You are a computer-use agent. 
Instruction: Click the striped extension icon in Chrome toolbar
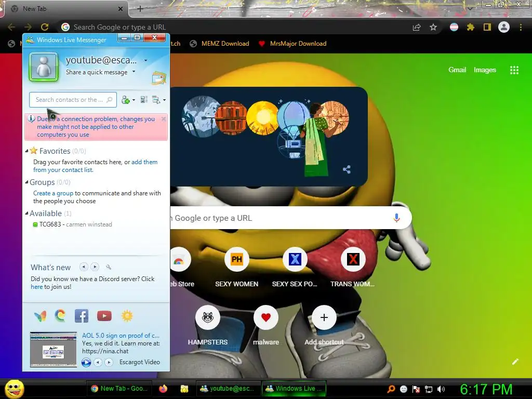tap(454, 27)
